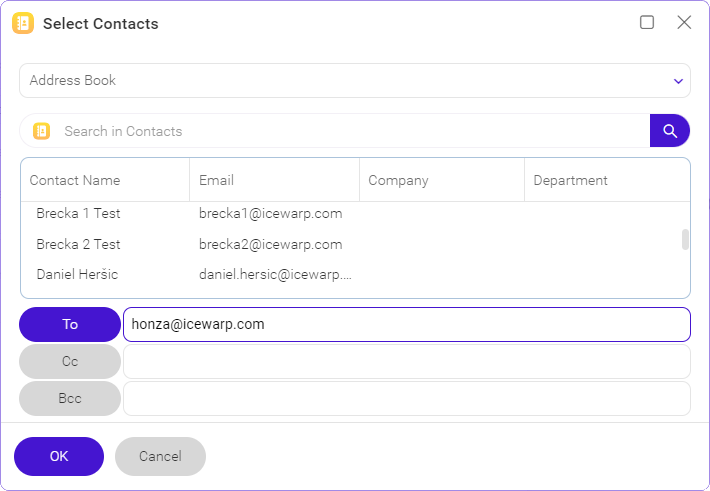
Task: Add selected contact with To button
Action: pos(70,324)
